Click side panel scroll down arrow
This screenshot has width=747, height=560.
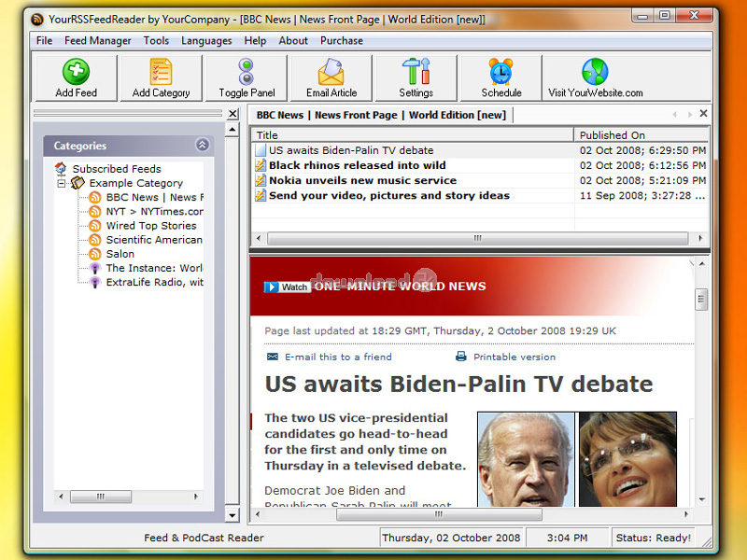(232, 515)
